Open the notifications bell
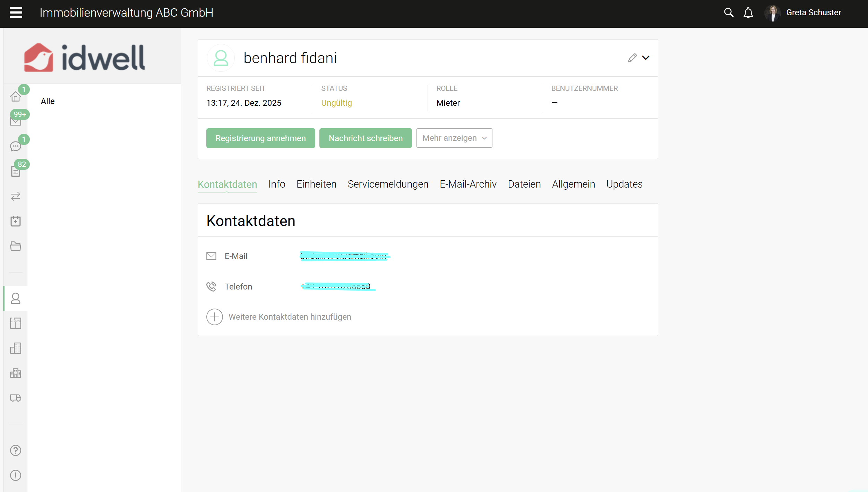The width and height of the screenshot is (868, 492). coord(748,13)
